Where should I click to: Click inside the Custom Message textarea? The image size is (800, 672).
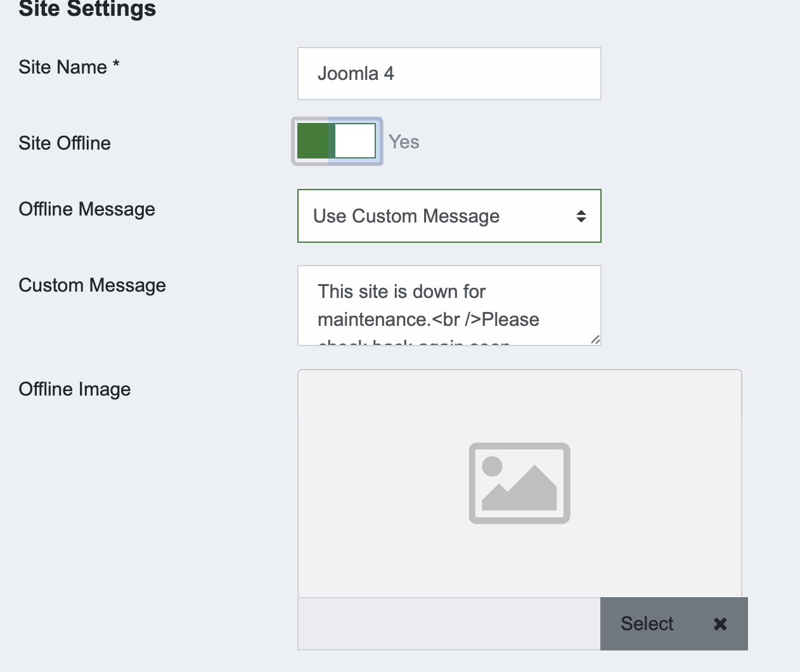click(449, 306)
